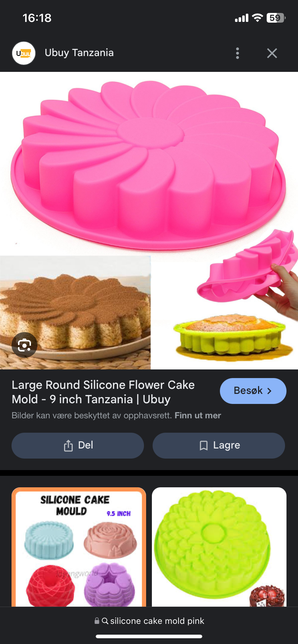
Task: Tap Ubuy Tanzania source name
Action: tap(79, 53)
